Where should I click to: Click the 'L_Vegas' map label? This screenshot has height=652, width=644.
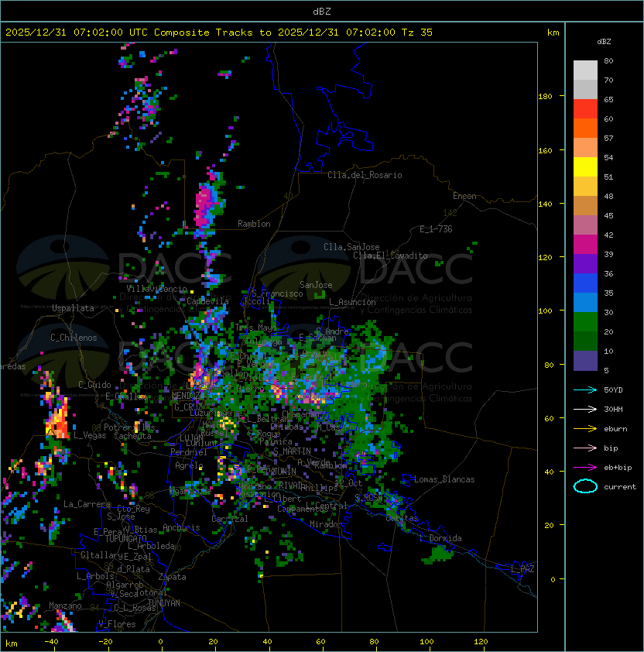(x=90, y=435)
